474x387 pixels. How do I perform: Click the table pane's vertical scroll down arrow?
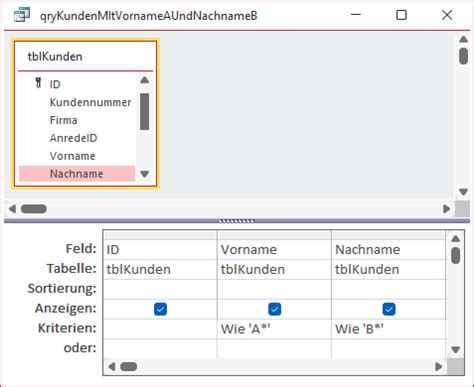coord(463,192)
